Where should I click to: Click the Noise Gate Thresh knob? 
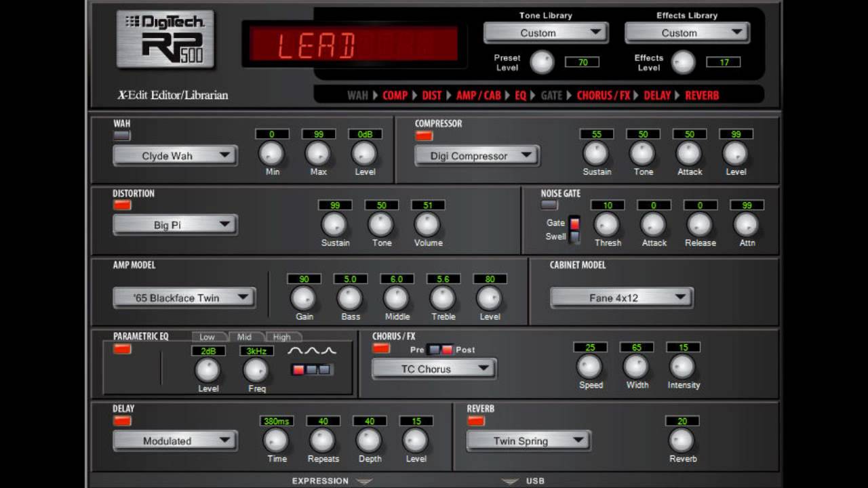click(607, 224)
